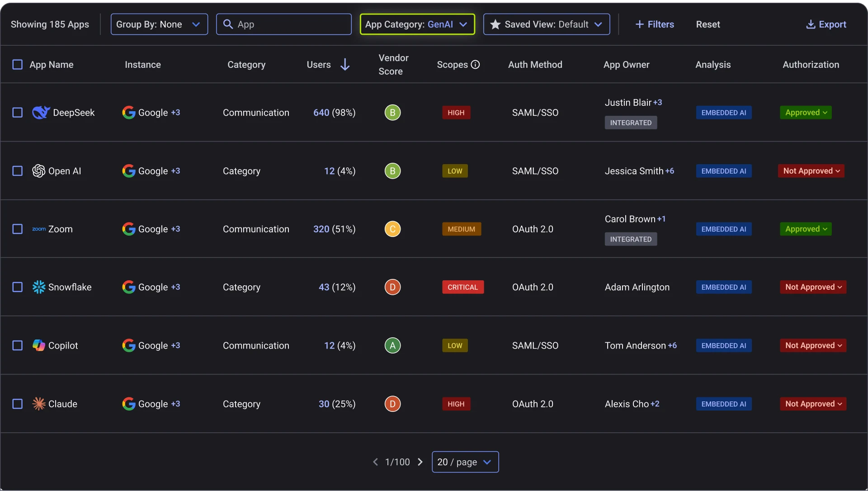868x491 pixels.
Task: Click the Google logo in Open AI row
Action: pos(129,171)
